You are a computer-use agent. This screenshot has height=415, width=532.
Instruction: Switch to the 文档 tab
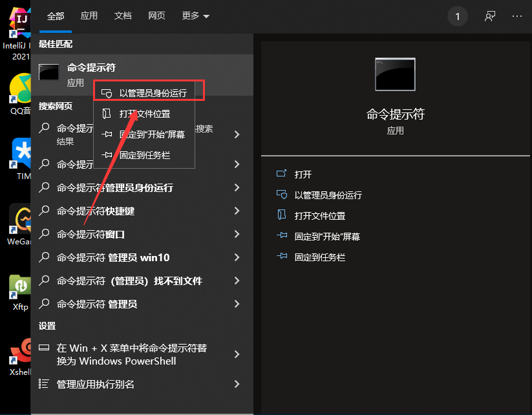[x=123, y=16]
